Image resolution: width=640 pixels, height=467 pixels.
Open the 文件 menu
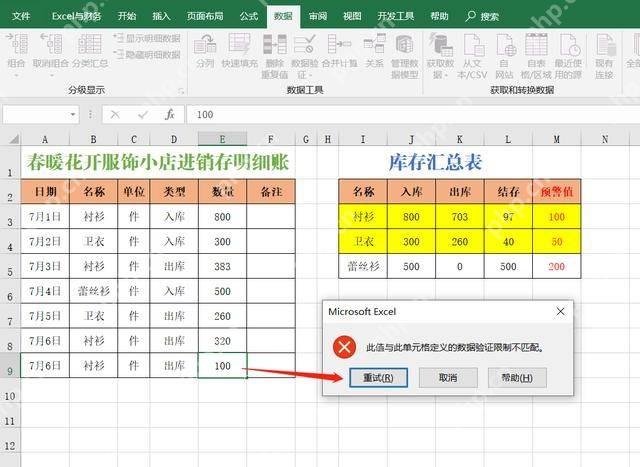[21, 16]
